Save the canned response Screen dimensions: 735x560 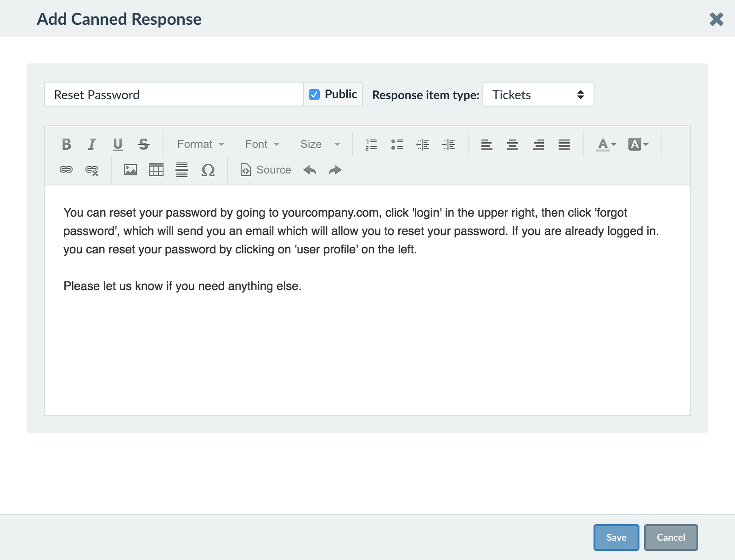pyautogui.click(x=616, y=538)
